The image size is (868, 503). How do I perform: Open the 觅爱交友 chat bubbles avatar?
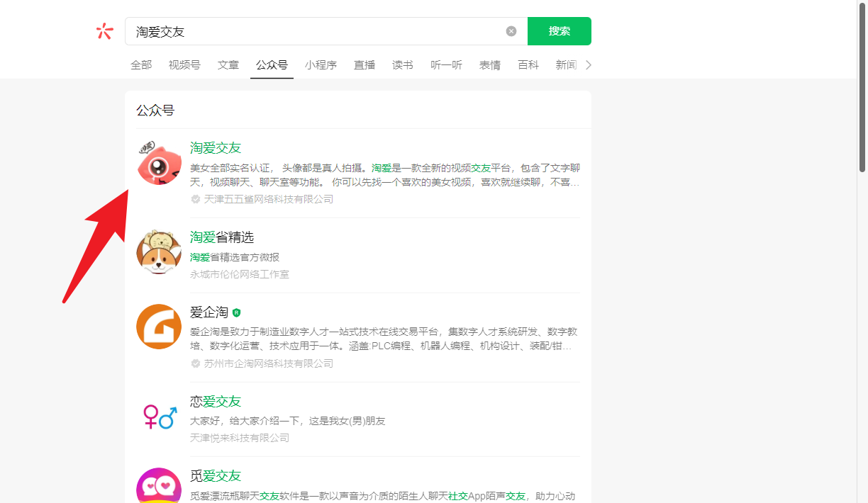(159, 485)
